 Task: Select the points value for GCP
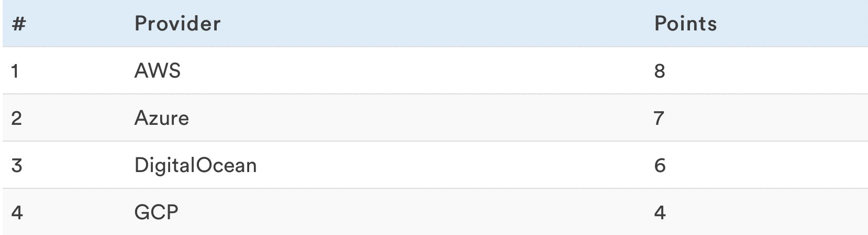coord(660,212)
